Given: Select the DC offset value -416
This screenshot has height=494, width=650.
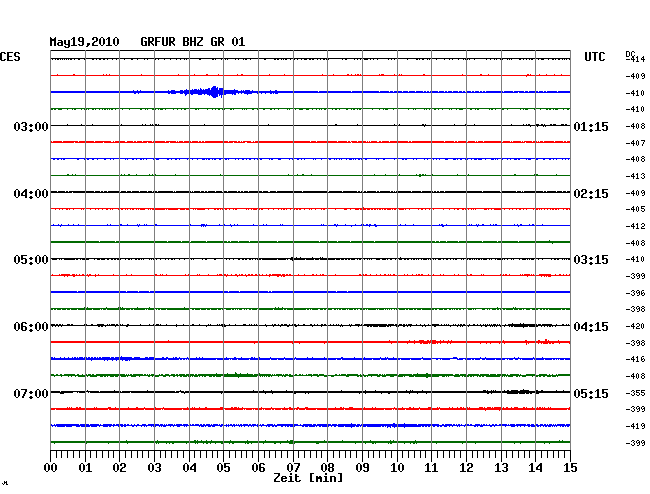Looking at the screenshot, I should [x=635, y=359].
